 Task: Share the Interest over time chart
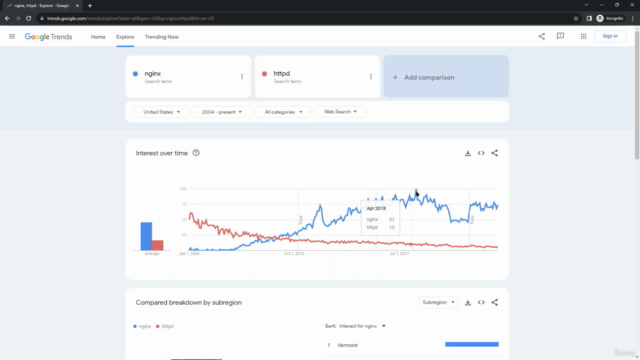click(x=495, y=153)
